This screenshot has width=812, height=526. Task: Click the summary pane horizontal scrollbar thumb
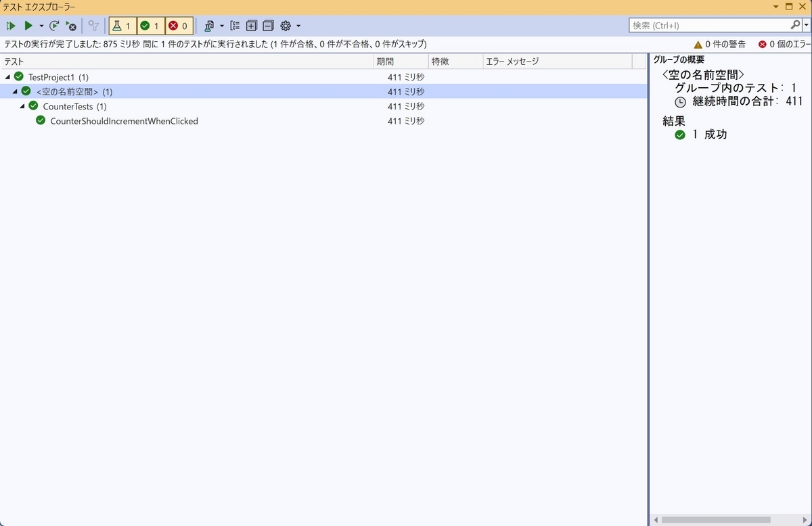717,520
